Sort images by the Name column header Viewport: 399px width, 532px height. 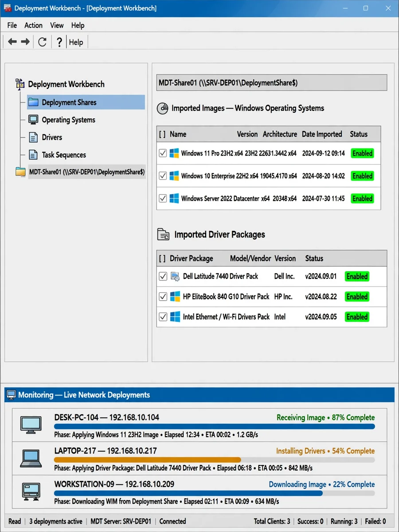[178, 134]
